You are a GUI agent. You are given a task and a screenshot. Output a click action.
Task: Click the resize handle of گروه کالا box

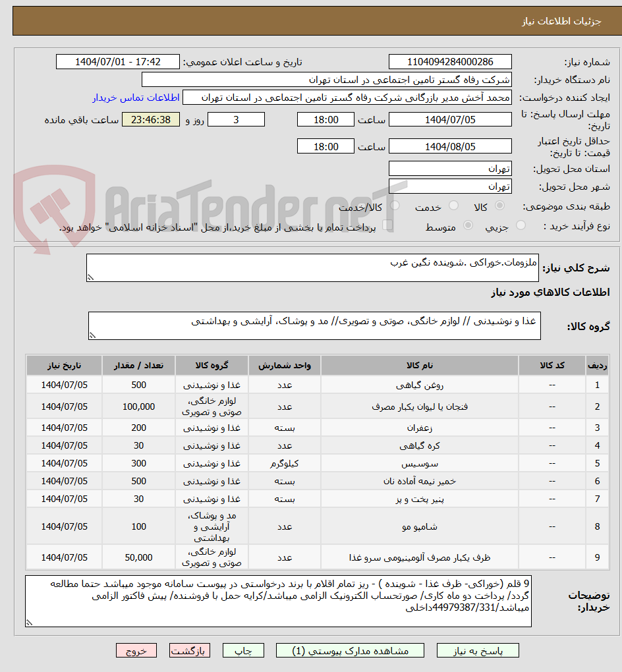click(x=92, y=335)
